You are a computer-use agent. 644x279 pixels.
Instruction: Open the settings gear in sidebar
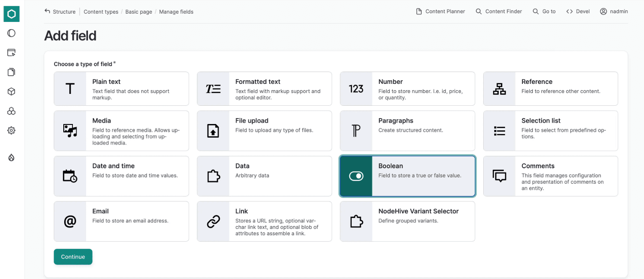[11, 130]
